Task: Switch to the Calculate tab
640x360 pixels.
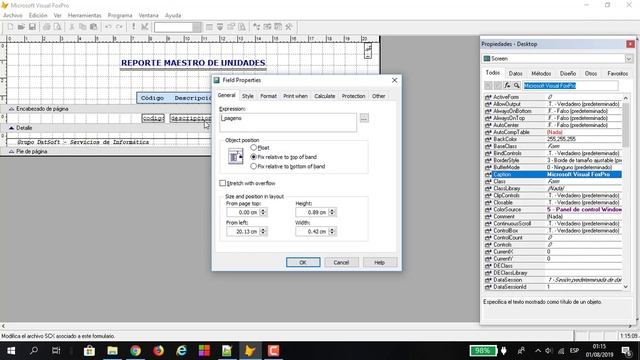Action: pos(324,96)
